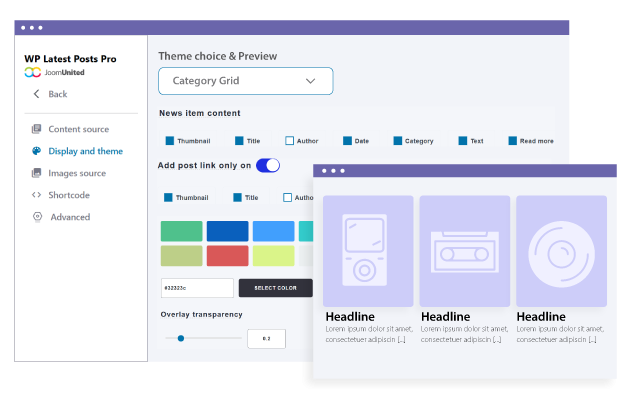This screenshot has width=630, height=400.
Task: Click the Shortcode code brackets icon
Action: pyautogui.click(x=37, y=195)
